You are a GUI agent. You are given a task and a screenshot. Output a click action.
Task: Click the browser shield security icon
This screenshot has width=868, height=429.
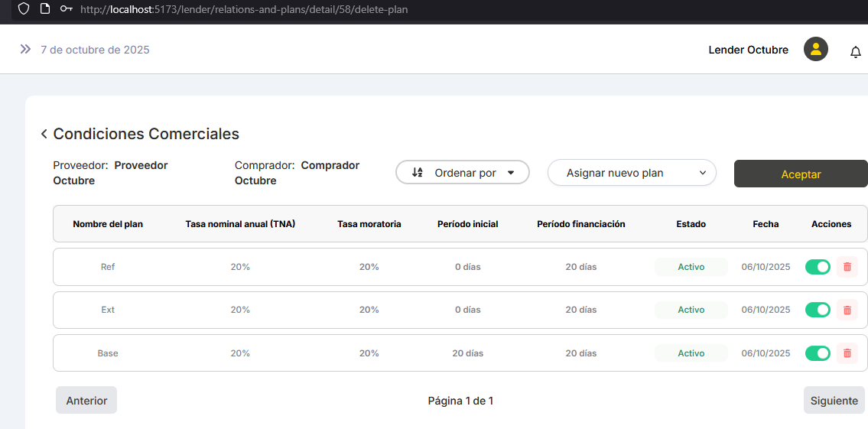24,9
